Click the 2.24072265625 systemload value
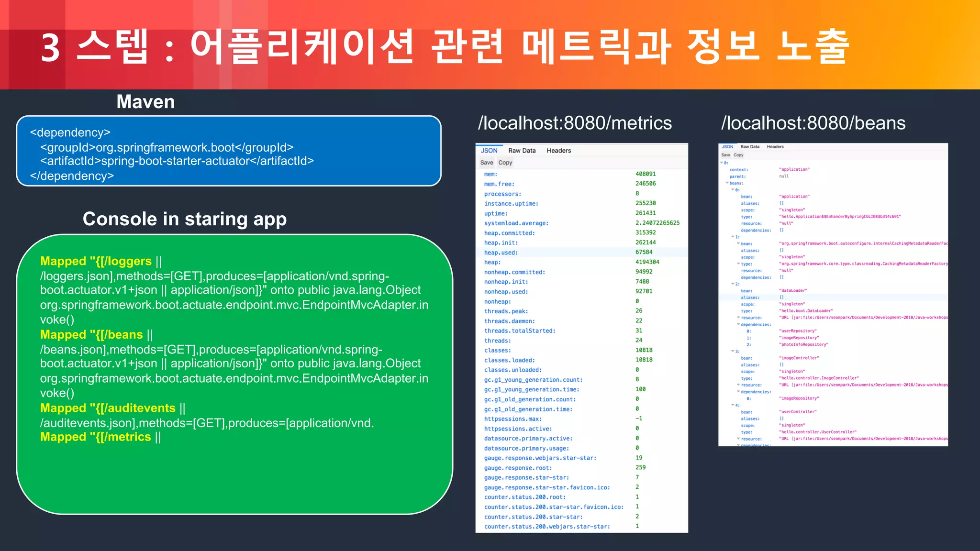Screen dimensions: 980x551 (657, 223)
